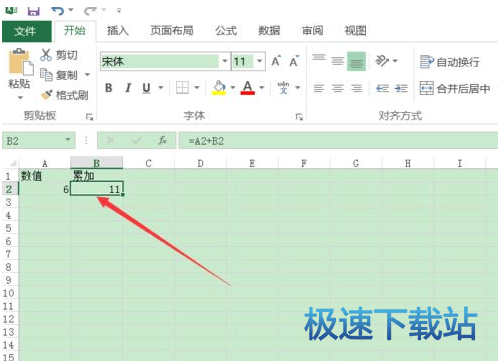Open the underline style dropdown arrow
Image resolution: width=498 pixels, height=361 pixels.
point(161,88)
